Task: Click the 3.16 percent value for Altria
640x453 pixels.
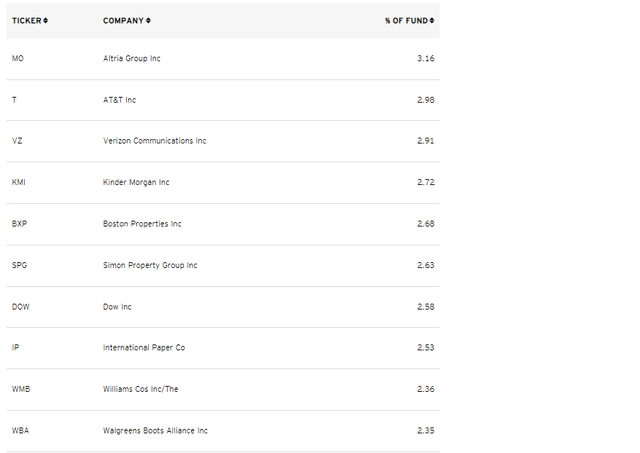Action: pyautogui.click(x=426, y=58)
